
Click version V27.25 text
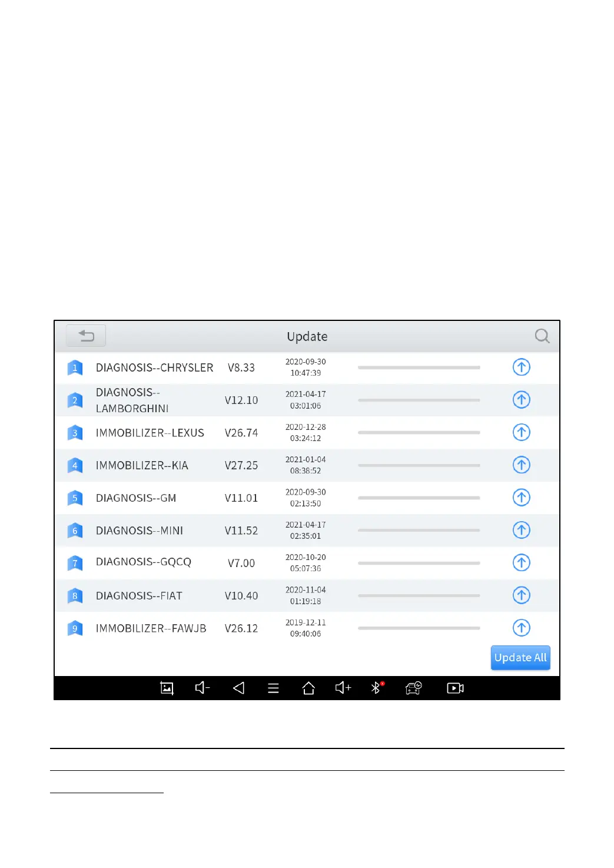pyautogui.click(x=241, y=465)
